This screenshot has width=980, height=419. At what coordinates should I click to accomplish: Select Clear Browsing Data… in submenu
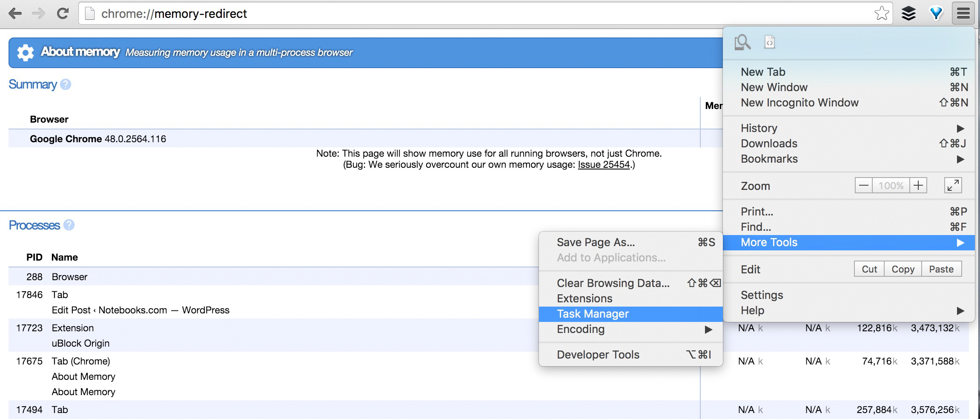(631, 283)
